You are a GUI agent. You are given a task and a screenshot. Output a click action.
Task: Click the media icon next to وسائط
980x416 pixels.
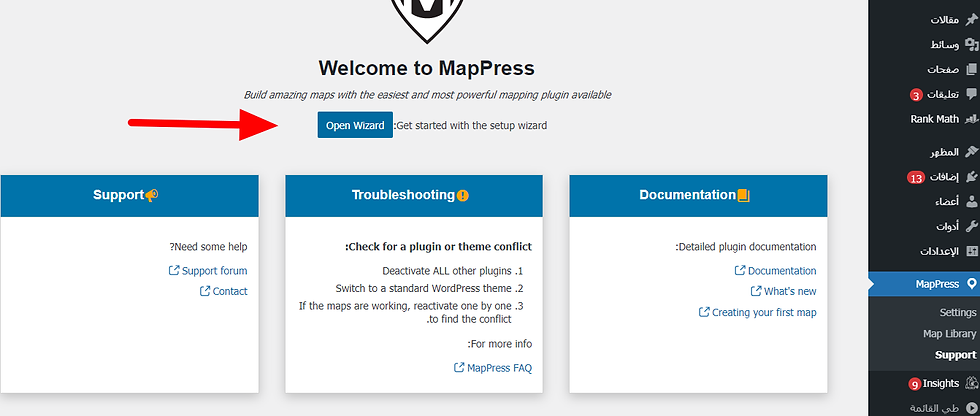coord(971,44)
